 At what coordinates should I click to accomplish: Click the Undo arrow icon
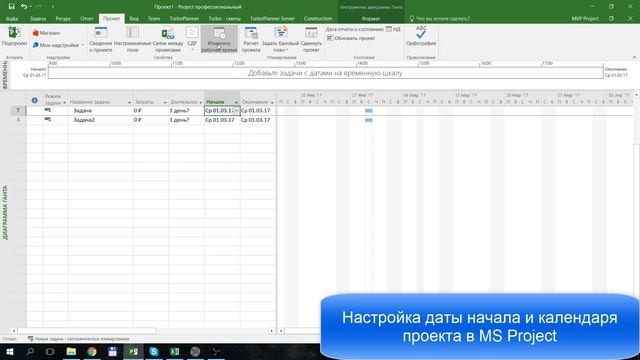(24, 7)
